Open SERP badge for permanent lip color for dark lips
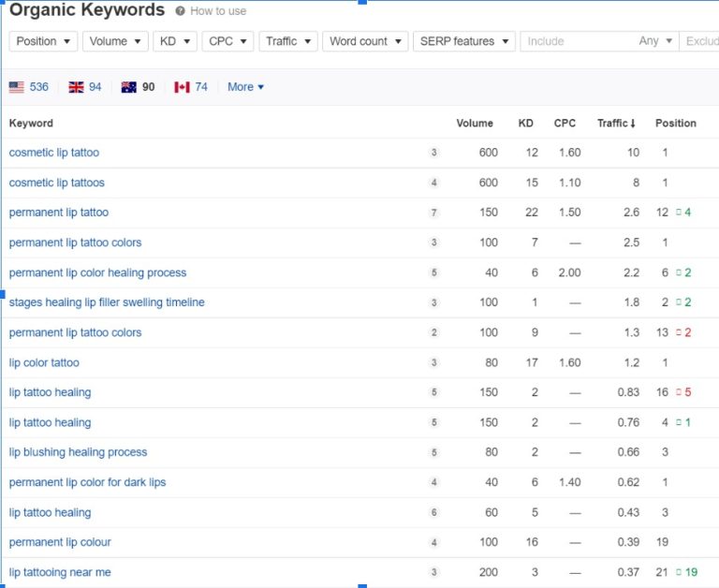Screen dimensions: 719x588 tap(433, 482)
